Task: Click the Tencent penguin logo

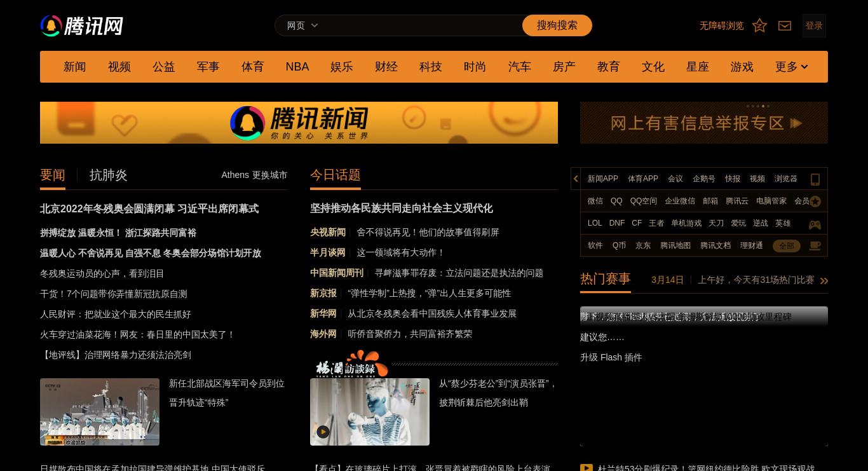Action: [81, 26]
